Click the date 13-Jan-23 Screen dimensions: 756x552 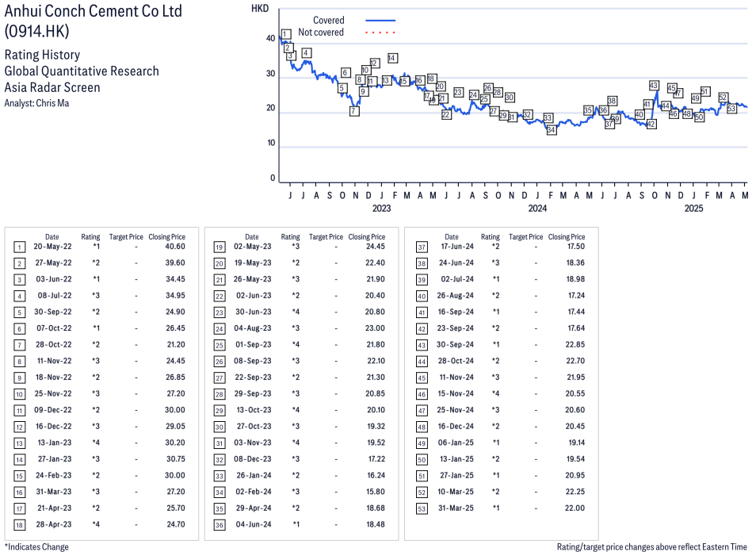[55, 443]
